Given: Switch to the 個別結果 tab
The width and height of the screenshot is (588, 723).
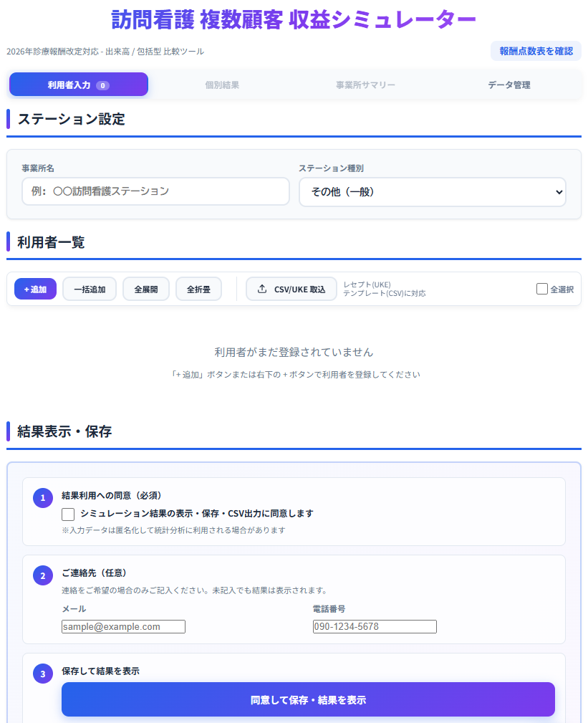Looking at the screenshot, I should point(222,85).
